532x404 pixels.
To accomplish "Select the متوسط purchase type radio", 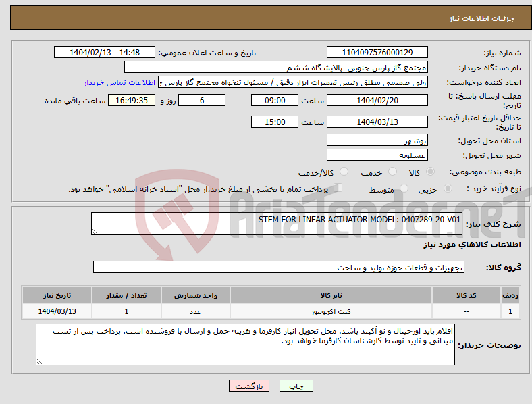I will click(404, 188).
